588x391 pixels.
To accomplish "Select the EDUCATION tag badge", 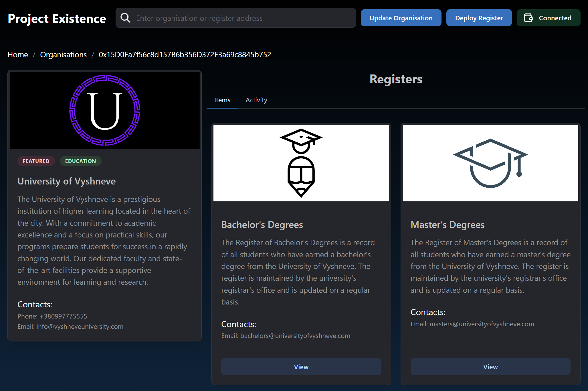I will click(x=80, y=161).
